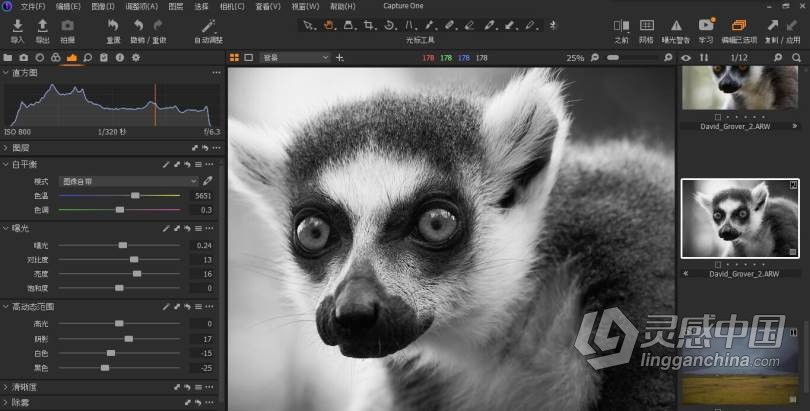Open the Learn video icon
The height and width of the screenshot is (411, 810).
tap(706, 25)
